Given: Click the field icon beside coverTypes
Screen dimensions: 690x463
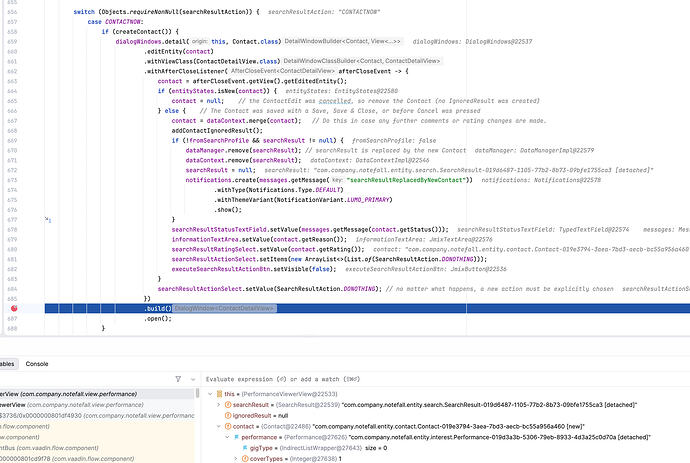Looking at the screenshot, I should coord(245,459).
